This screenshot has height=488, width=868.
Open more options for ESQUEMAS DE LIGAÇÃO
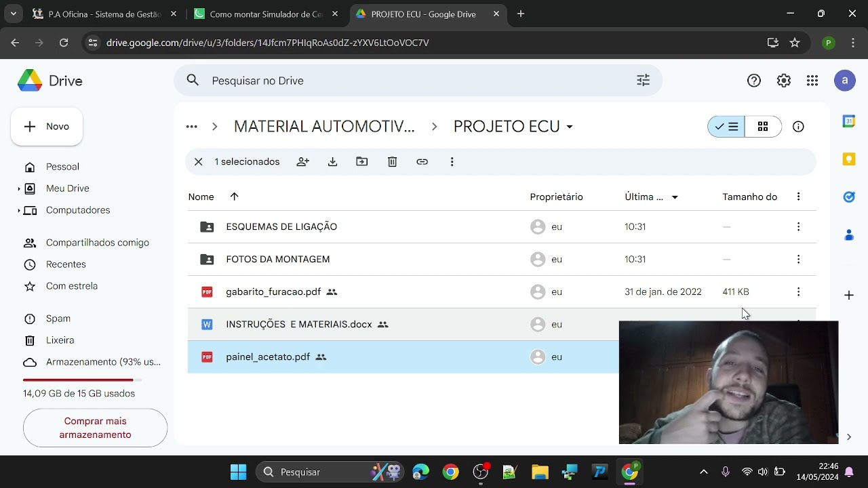pyautogui.click(x=798, y=226)
